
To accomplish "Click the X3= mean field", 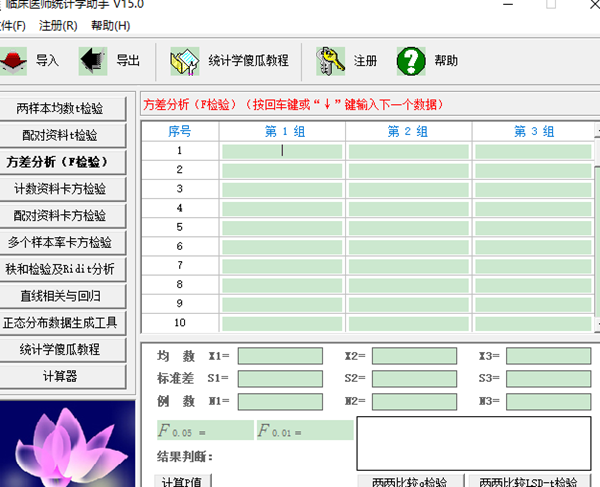I will pos(549,356).
